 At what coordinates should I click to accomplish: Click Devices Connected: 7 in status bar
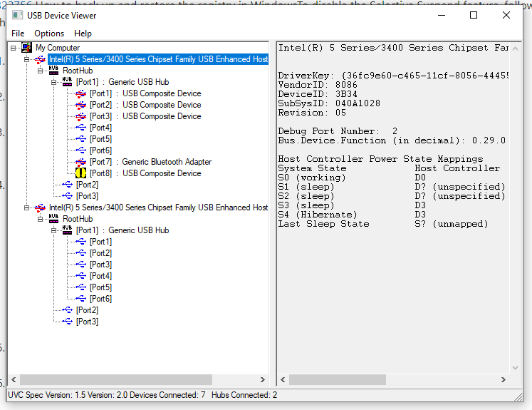point(167,395)
